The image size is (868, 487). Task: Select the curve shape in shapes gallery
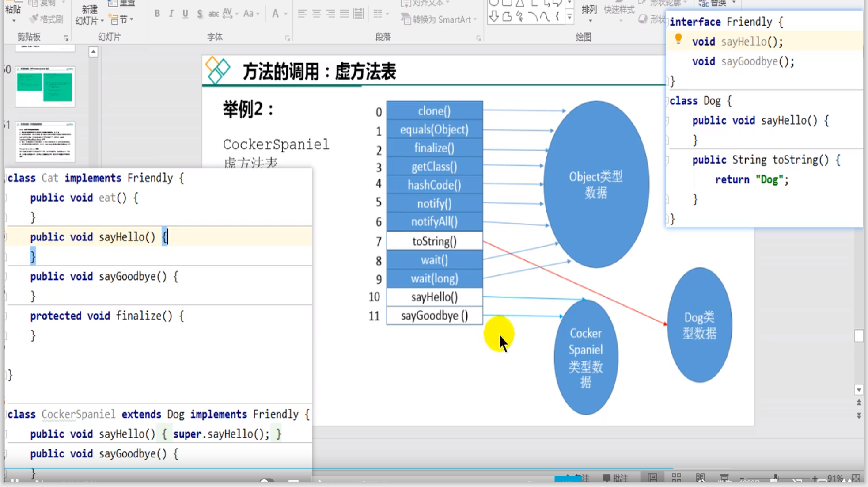tap(545, 17)
